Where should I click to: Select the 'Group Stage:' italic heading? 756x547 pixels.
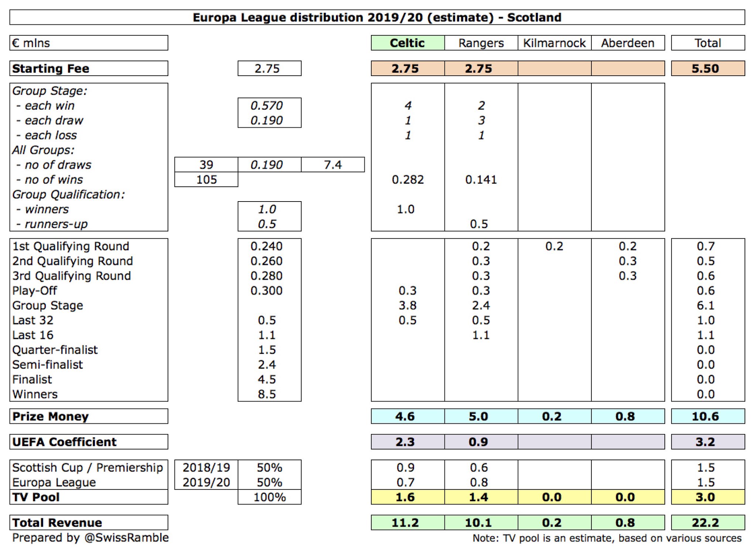pyautogui.click(x=49, y=91)
